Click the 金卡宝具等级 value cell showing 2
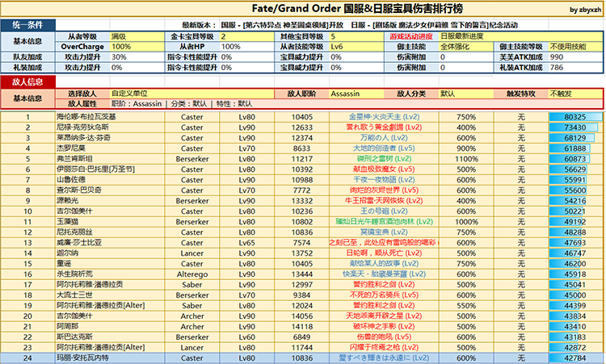The width and height of the screenshot is (606, 364). point(247,36)
